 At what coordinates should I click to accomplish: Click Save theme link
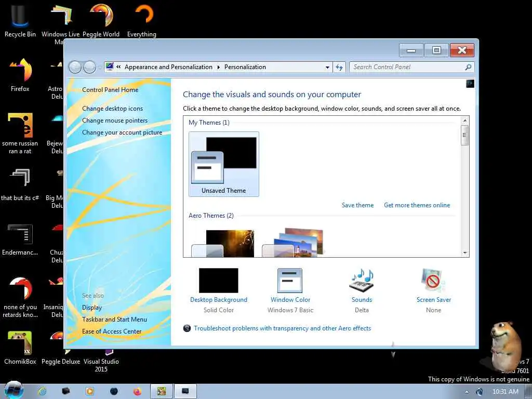pos(357,205)
